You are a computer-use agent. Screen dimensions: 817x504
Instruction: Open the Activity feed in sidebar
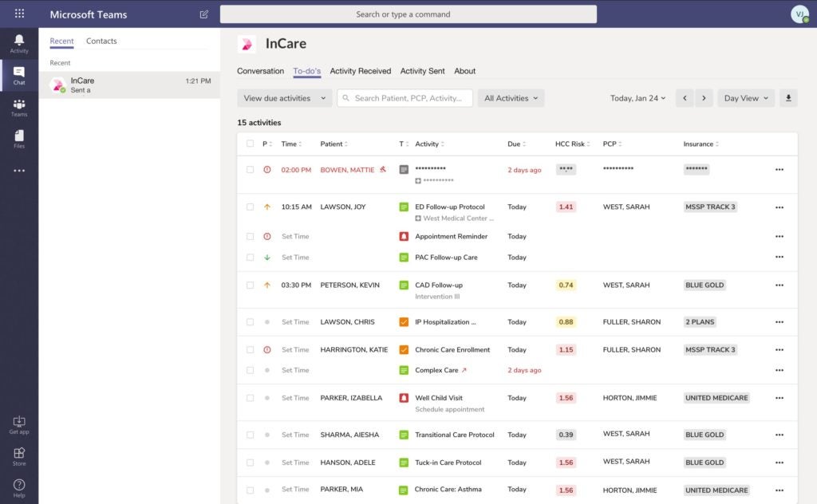click(18, 43)
